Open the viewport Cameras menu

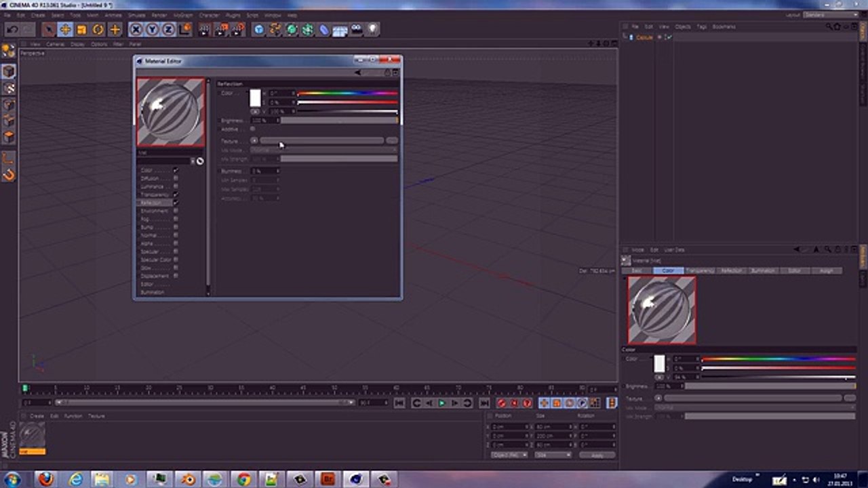tap(55, 44)
